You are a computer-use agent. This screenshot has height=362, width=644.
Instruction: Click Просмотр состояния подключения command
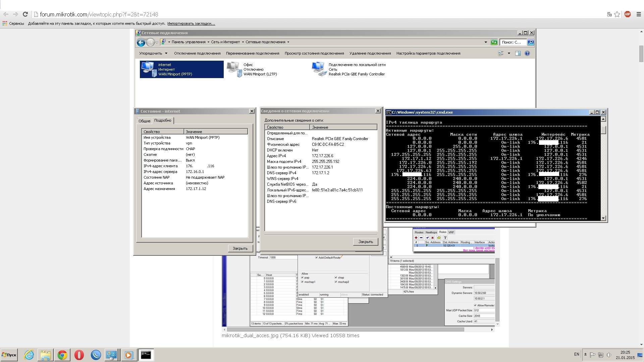tap(314, 53)
